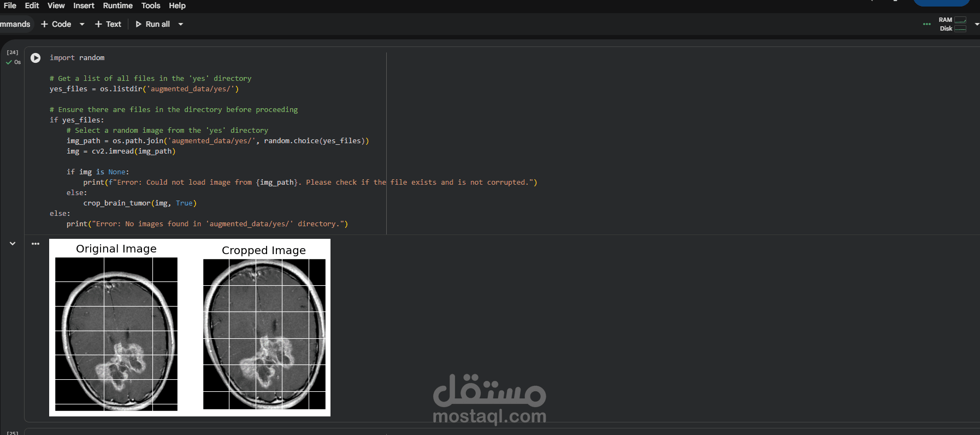Expand the runtime connection dropdown arrow
This screenshot has height=435, width=980.
pyautogui.click(x=977, y=24)
